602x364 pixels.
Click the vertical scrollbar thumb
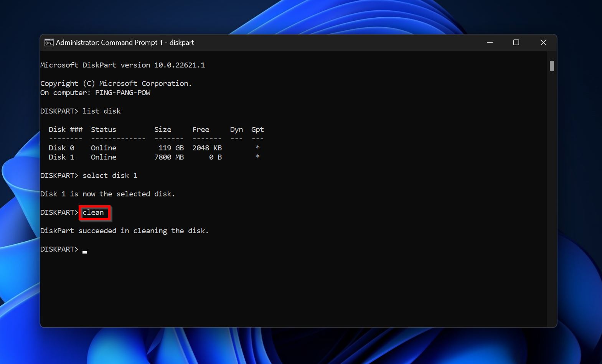[x=552, y=66]
